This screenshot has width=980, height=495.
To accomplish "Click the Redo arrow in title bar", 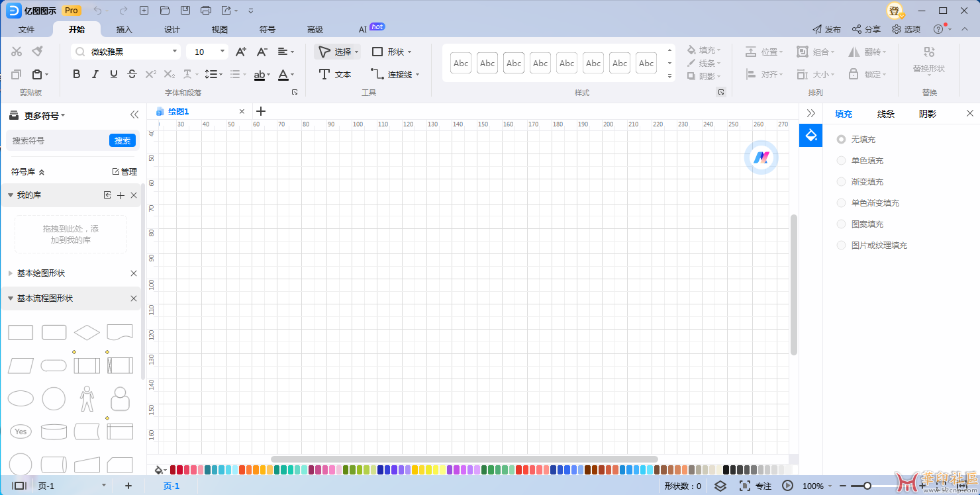I will tap(124, 11).
